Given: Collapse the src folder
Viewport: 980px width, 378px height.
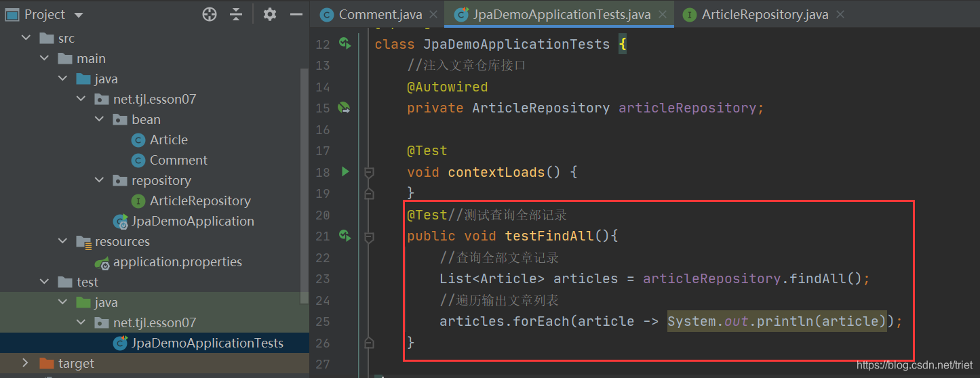Looking at the screenshot, I should point(26,38).
